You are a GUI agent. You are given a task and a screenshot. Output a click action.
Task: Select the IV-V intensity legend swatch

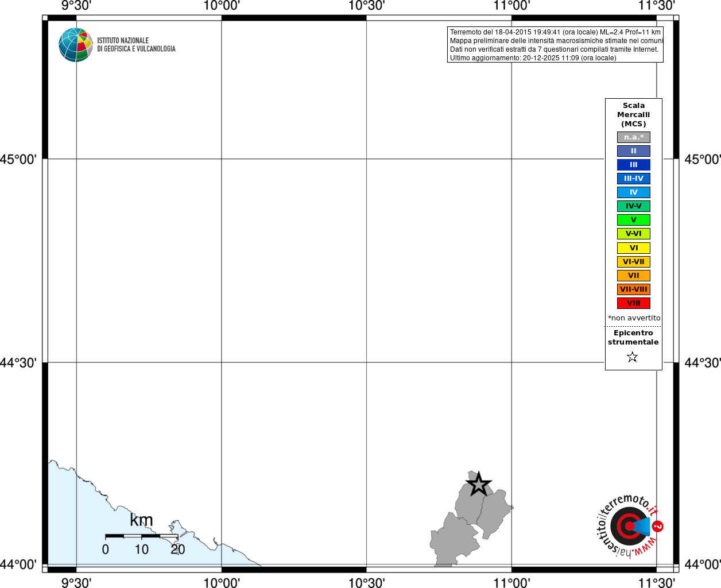tap(634, 206)
